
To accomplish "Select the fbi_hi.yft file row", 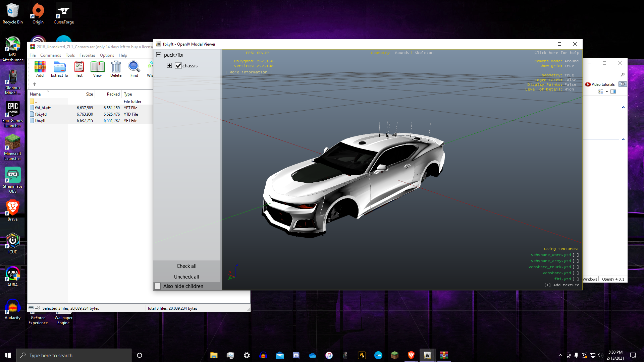I will [43, 108].
